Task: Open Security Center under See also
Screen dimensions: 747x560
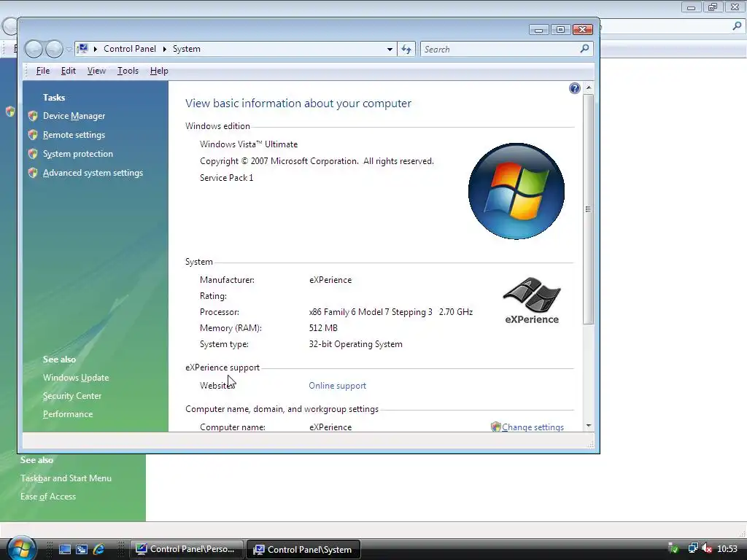Action: click(x=72, y=396)
